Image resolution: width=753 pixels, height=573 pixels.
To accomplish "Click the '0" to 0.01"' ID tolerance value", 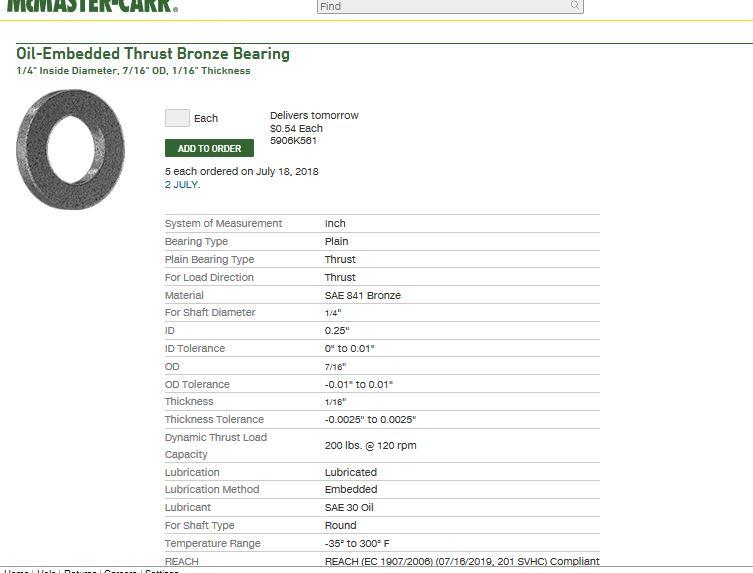I will (350, 348).
